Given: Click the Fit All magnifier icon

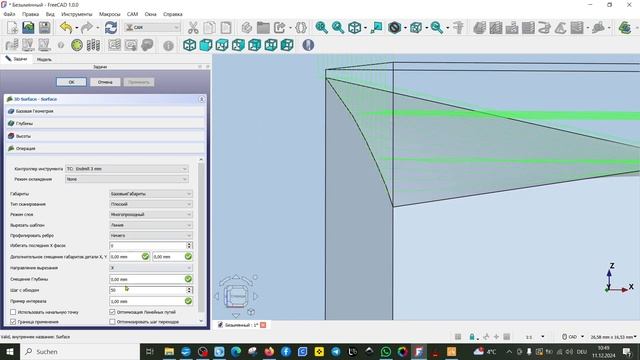Looking at the screenshot, I should (x=321, y=28).
